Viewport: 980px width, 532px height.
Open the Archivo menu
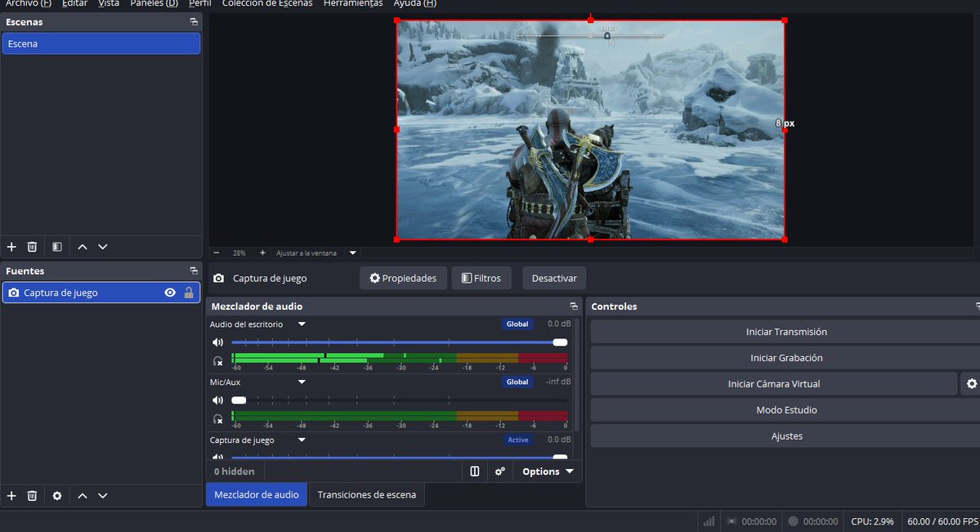[28, 4]
